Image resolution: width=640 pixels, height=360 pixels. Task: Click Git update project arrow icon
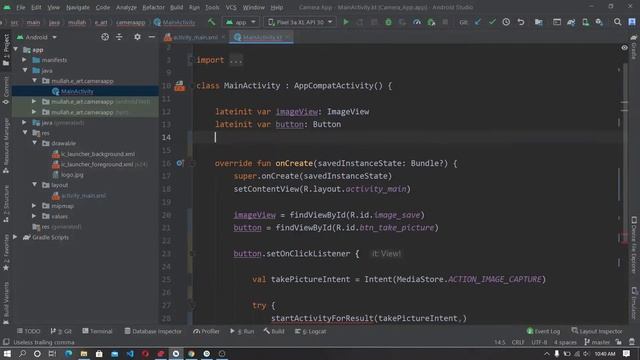[478, 22]
